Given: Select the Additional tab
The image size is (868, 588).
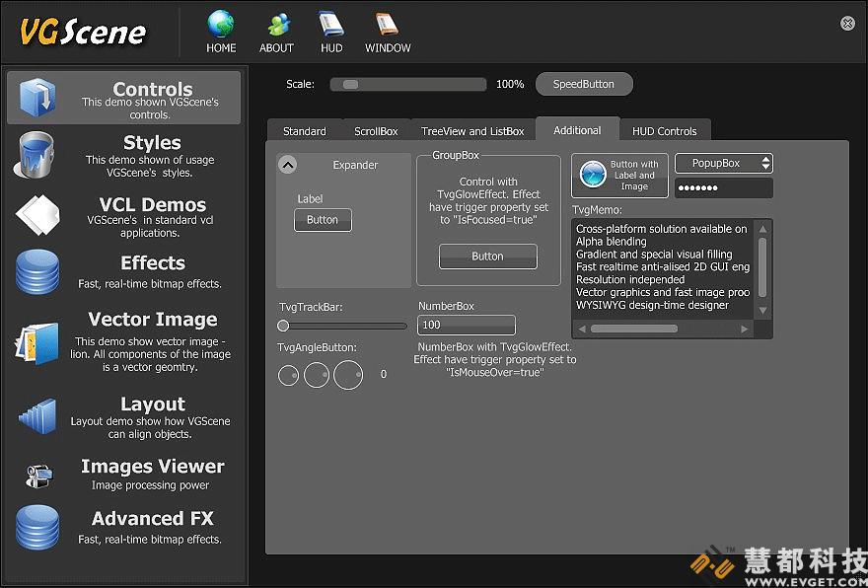Looking at the screenshot, I should 577,130.
